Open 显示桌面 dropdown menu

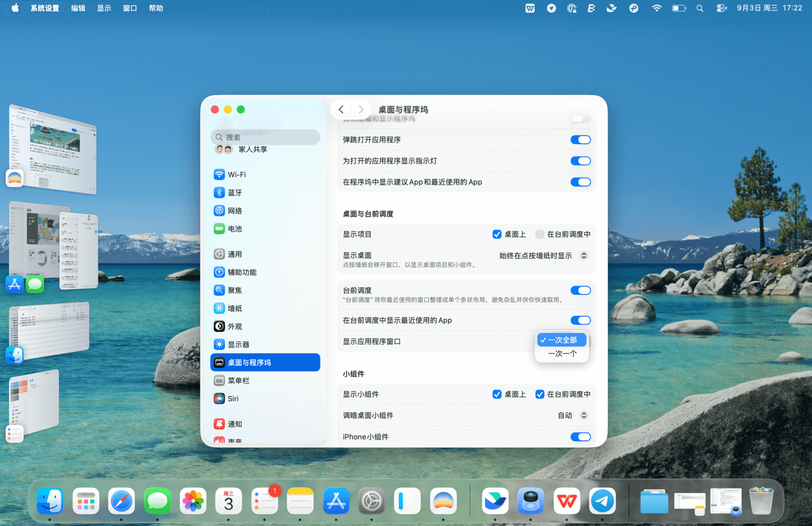[543, 256]
